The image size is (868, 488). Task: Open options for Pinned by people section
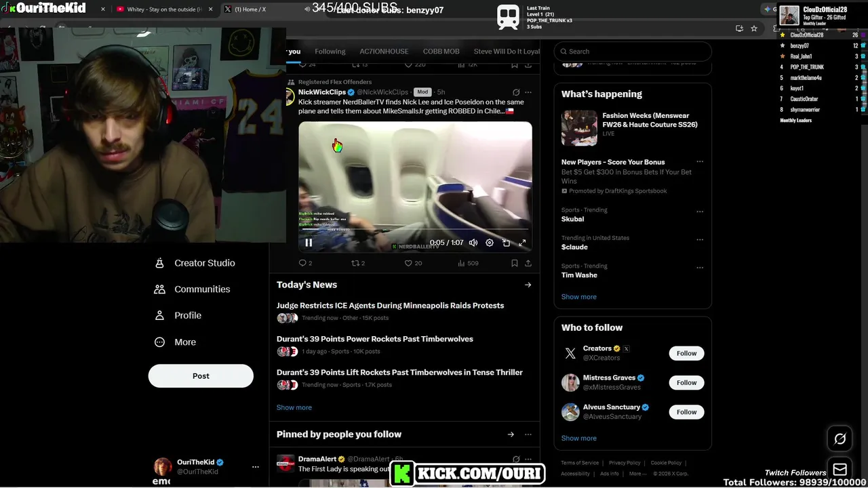tap(528, 434)
